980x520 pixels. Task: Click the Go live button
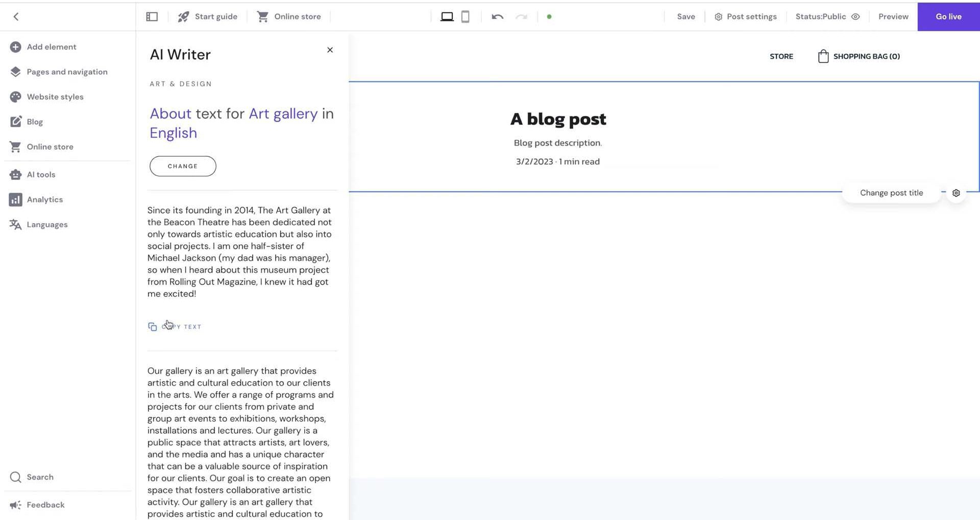948,16
